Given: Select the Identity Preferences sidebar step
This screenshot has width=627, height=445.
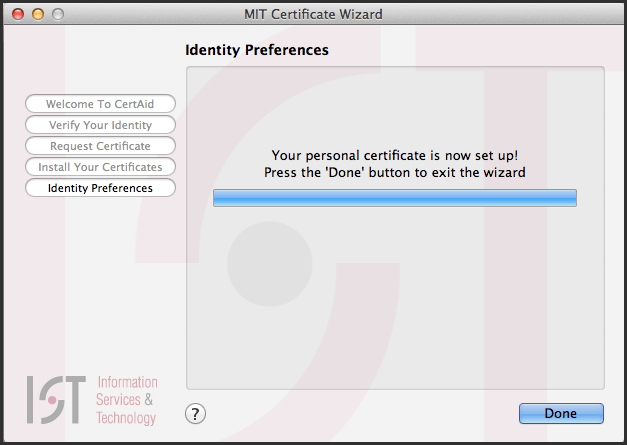Looking at the screenshot, I should [x=100, y=188].
